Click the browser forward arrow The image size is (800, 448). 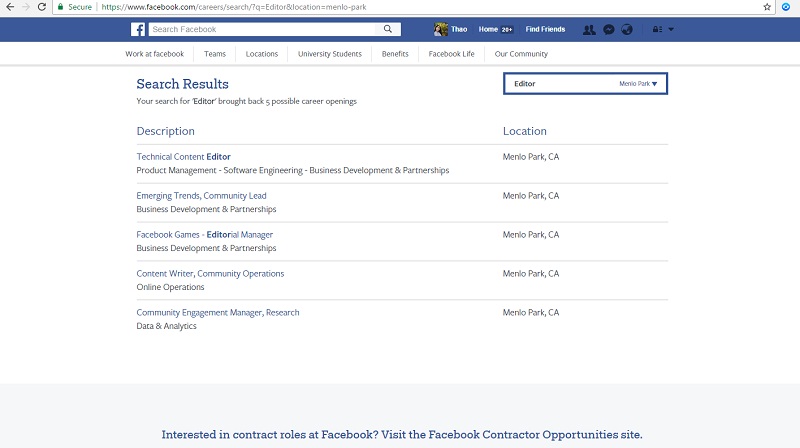[x=26, y=7]
